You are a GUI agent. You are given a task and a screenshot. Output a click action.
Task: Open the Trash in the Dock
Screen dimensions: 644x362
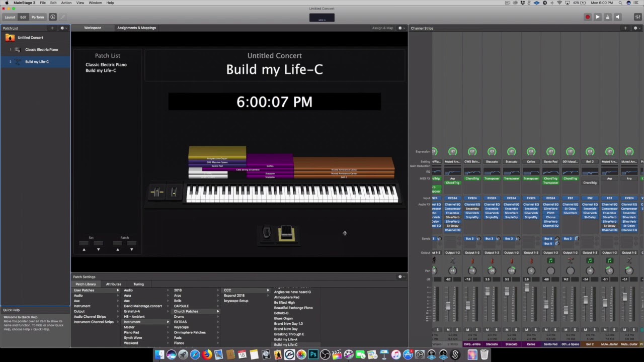[484, 355]
